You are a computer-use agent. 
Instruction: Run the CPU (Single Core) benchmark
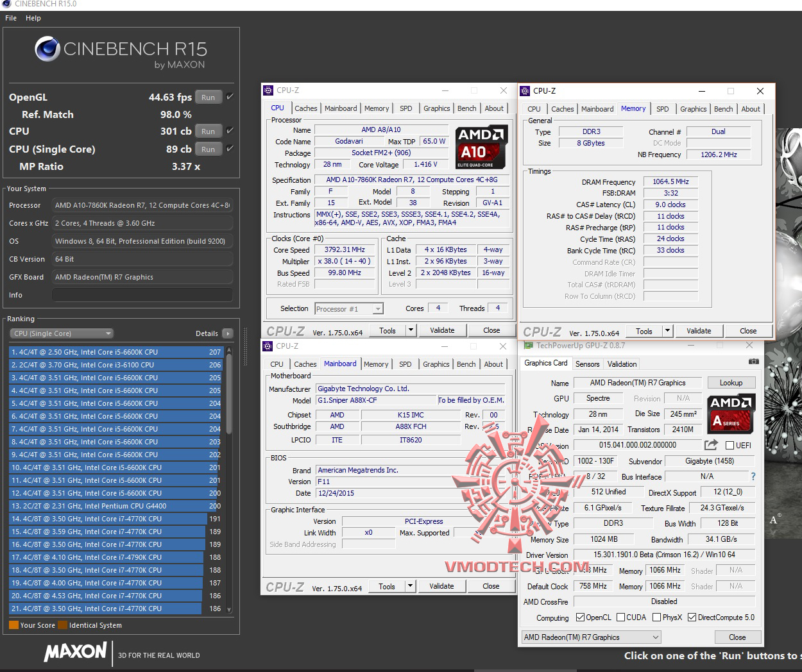click(208, 149)
